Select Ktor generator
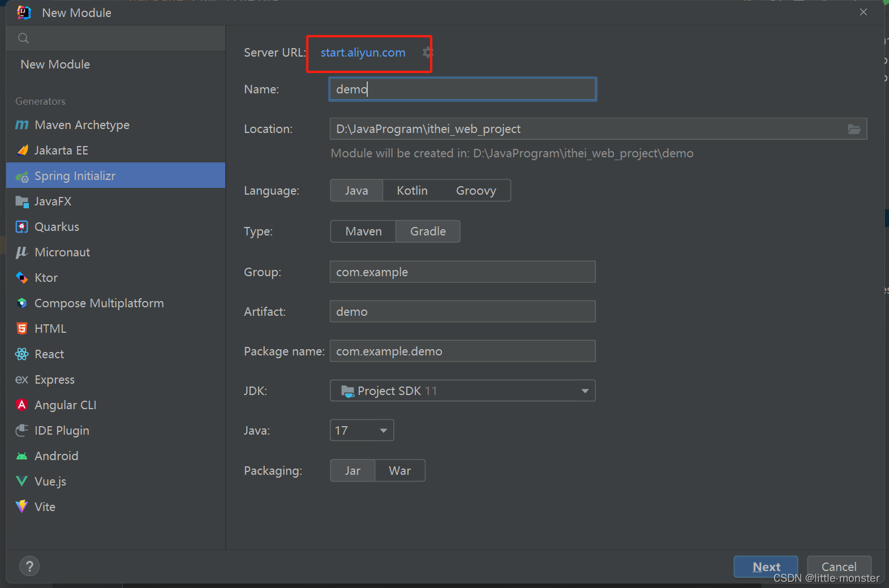Image resolution: width=889 pixels, height=588 pixels. pyautogui.click(x=115, y=278)
